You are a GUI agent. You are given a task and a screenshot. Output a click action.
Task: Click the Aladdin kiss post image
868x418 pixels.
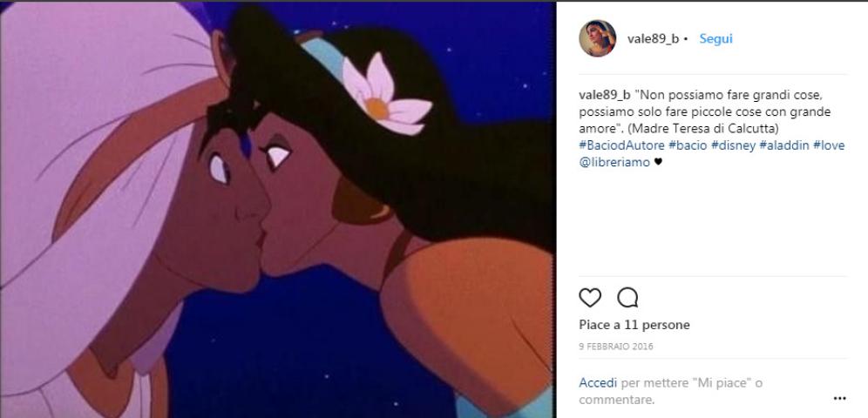(277, 210)
